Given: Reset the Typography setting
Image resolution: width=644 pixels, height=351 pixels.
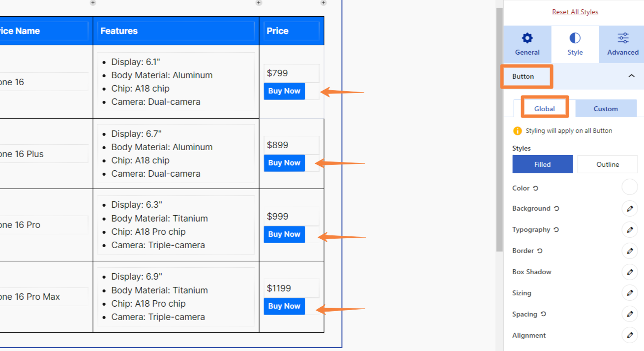Looking at the screenshot, I should (x=556, y=229).
